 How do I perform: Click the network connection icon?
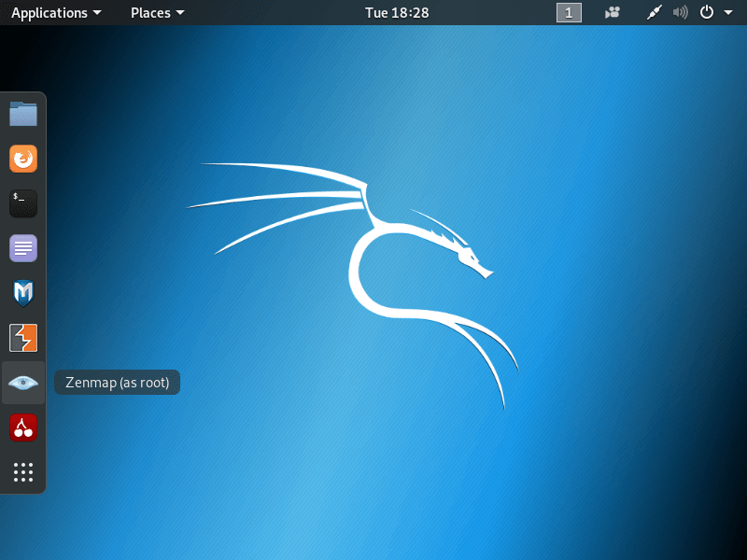click(x=655, y=12)
